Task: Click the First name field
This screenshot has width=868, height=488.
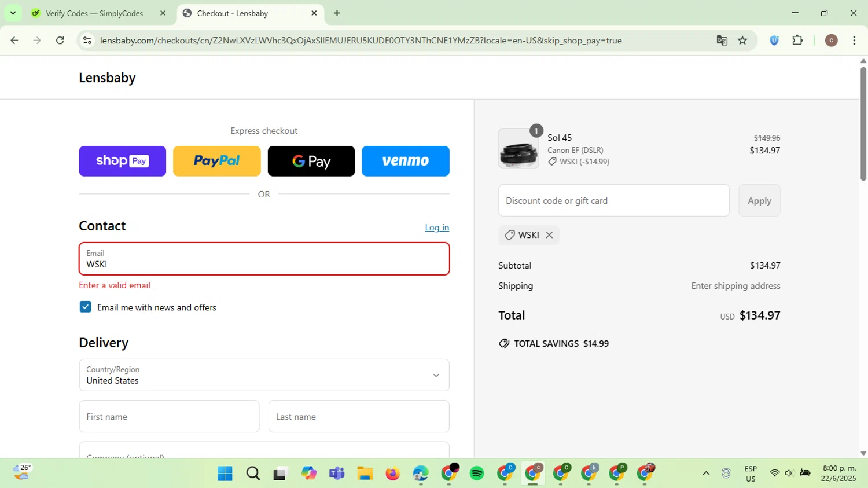Action: pos(169,416)
